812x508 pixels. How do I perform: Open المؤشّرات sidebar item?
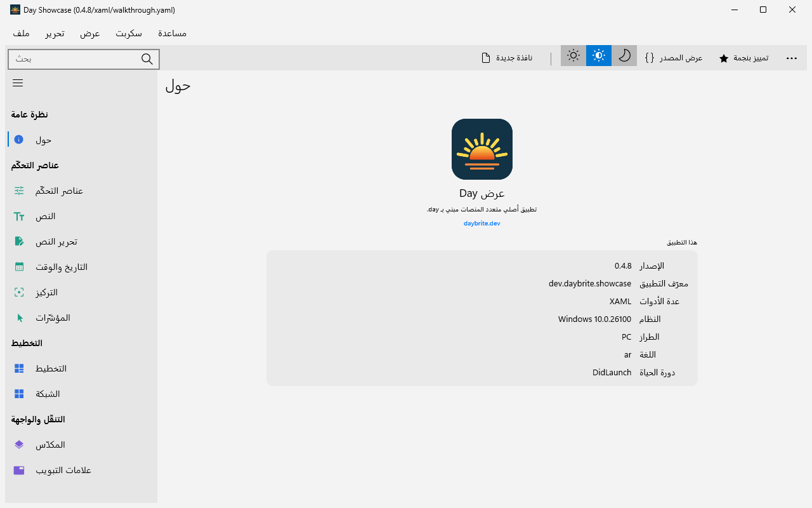click(81, 317)
